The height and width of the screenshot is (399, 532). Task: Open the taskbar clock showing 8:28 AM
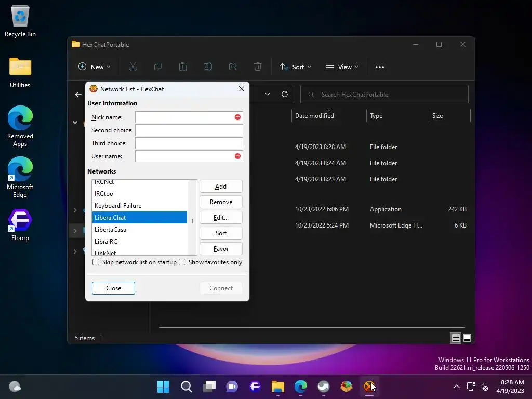tap(510, 387)
